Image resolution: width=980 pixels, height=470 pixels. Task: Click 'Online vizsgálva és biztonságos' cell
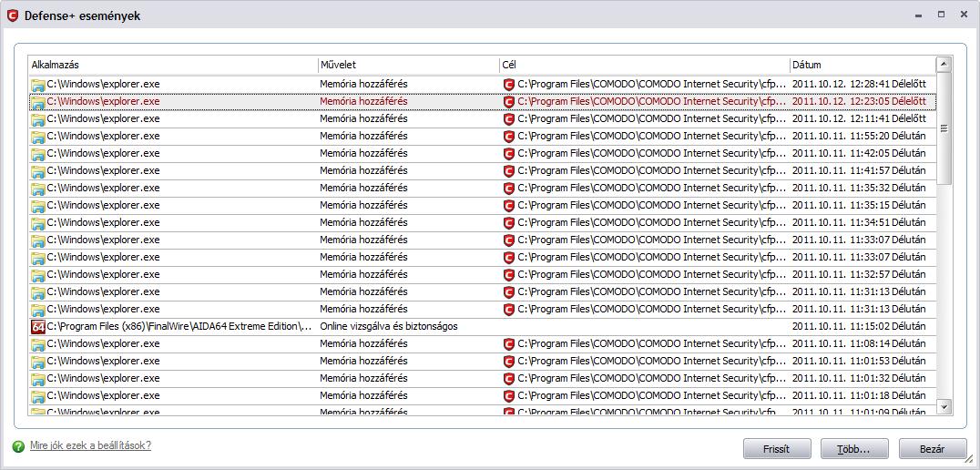[x=389, y=326]
